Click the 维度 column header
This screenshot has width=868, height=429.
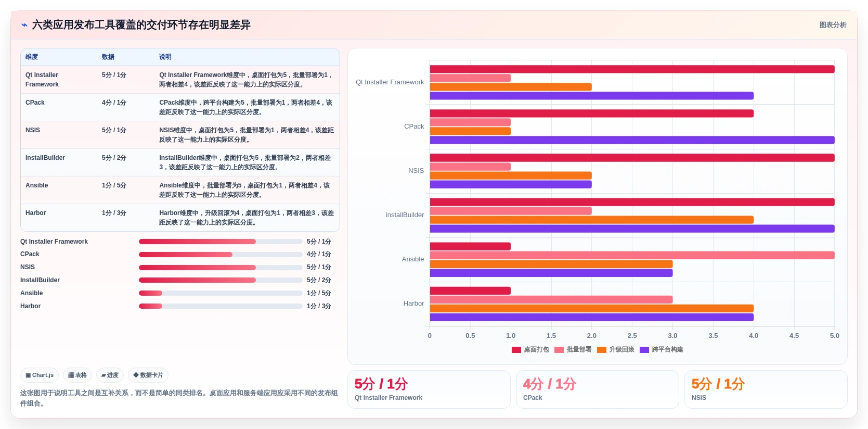click(x=32, y=57)
